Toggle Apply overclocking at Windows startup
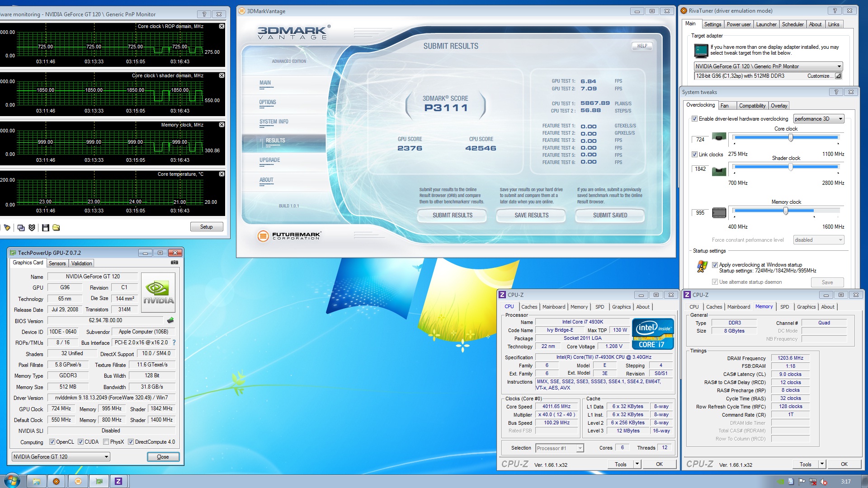 pos(715,265)
